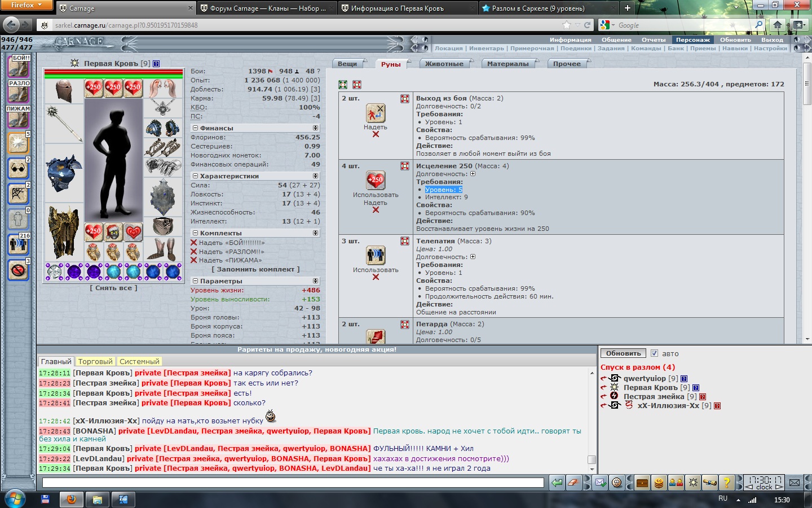Expand Долговечность details for Исцеление 250
The image size is (812, 508).
pyautogui.click(x=473, y=174)
